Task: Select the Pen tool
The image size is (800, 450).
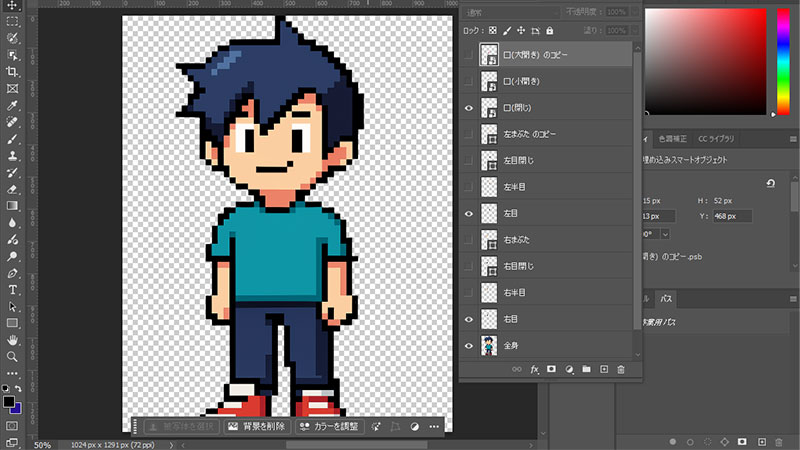Action: 12,273
